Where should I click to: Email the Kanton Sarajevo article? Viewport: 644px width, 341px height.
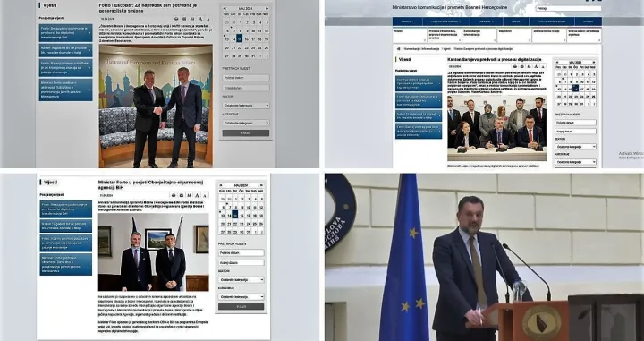522,66
